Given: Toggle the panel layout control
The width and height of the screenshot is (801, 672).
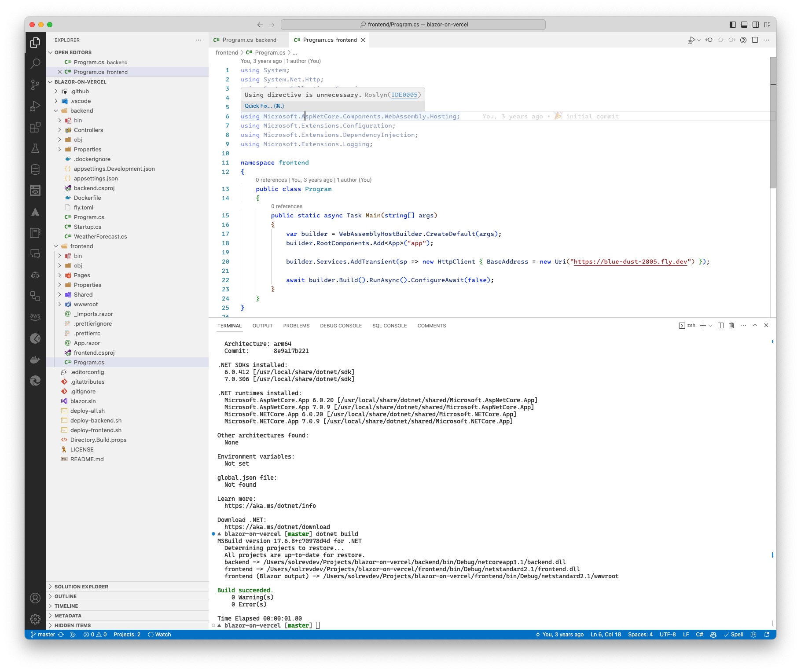Looking at the screenshot, I should (744, 25).
